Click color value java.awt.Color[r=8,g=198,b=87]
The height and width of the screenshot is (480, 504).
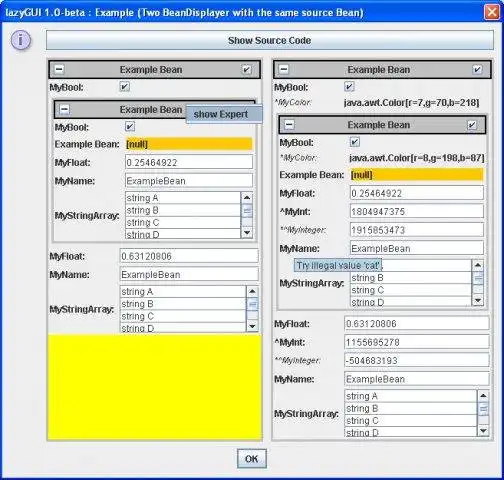[x=417, y=158]
